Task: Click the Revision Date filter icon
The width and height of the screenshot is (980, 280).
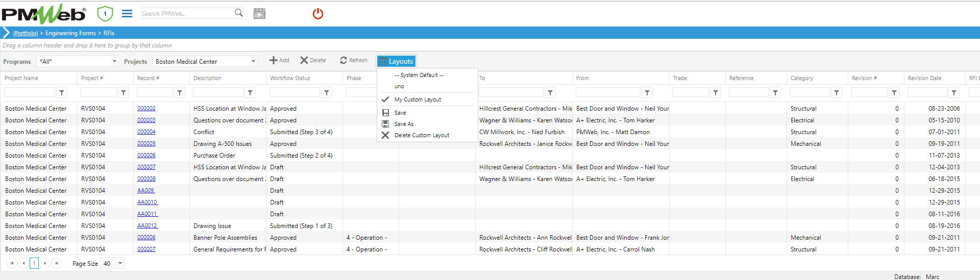Action: (954, 93)
